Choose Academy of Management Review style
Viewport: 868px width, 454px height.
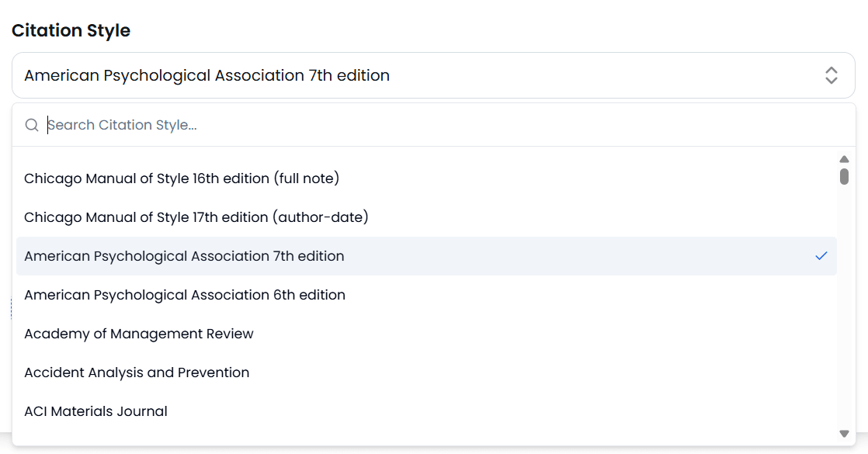(139, 334)
